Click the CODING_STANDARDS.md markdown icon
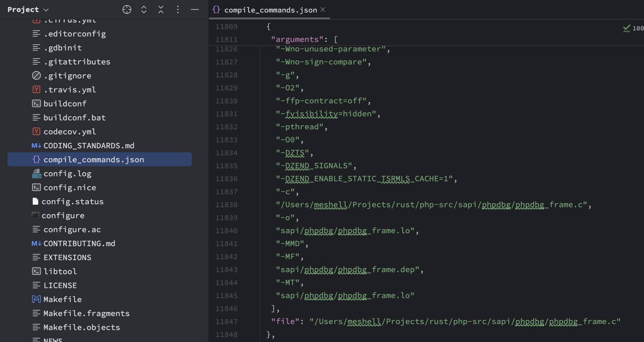Screen dimensions: 644x342 coord(36,146)
